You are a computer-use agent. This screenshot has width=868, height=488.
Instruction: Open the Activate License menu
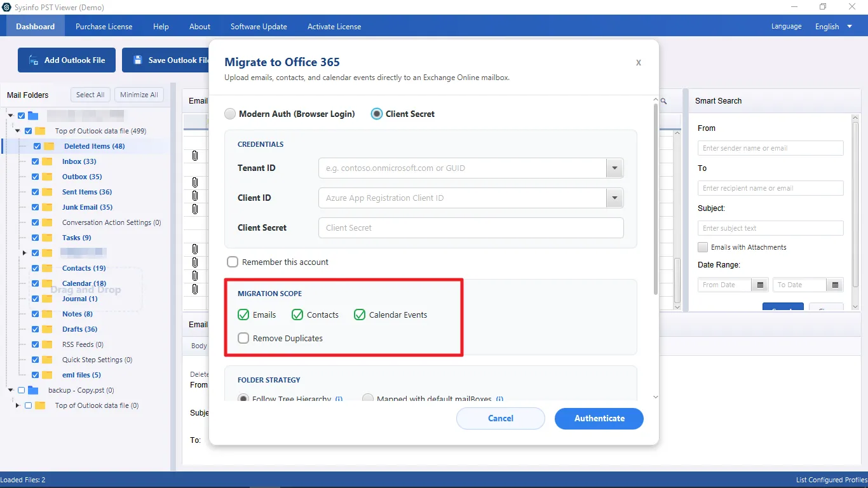[x=334, y=27]
